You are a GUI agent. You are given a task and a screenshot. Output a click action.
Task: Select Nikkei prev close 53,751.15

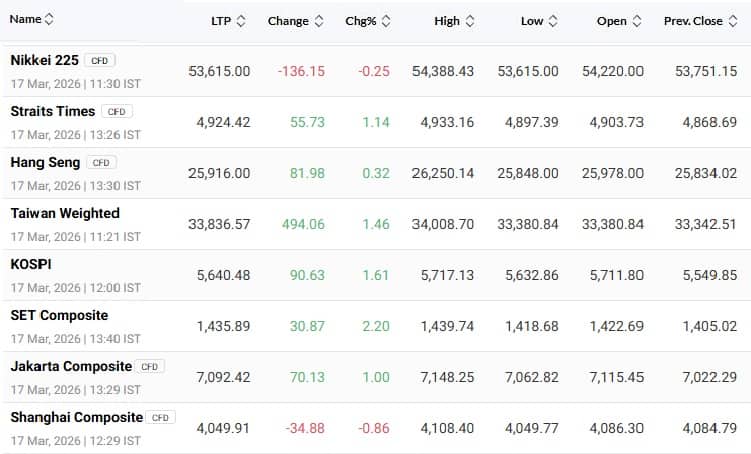click(x=706, y=71)
